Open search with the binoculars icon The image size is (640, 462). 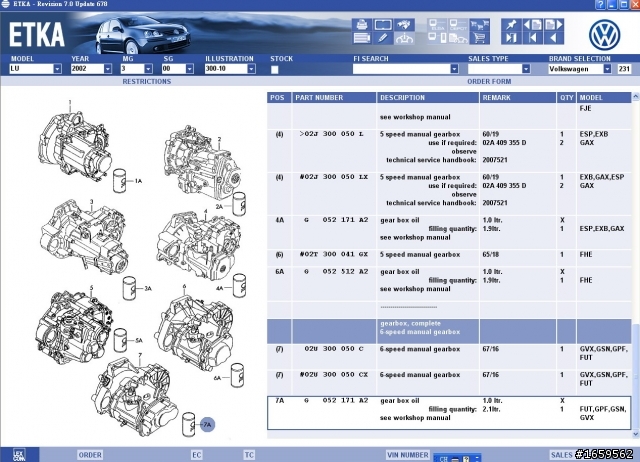(404, 24)
